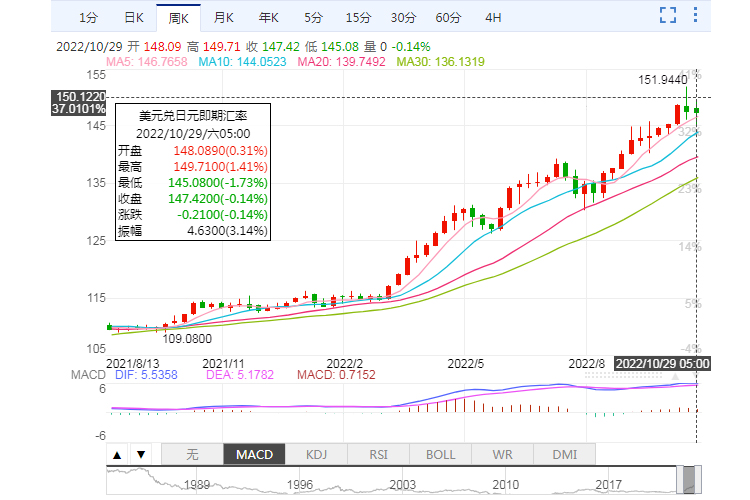Show the BOLL indicator
750x500 pixels.
coord(441,455)
